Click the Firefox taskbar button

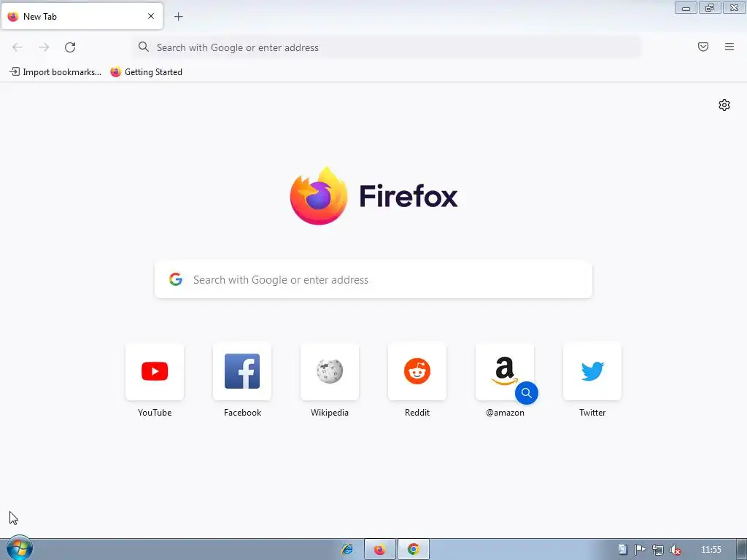tap(379, 550)
